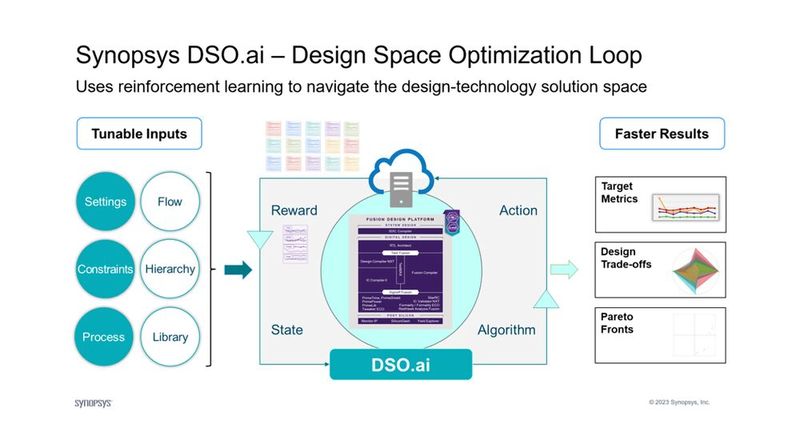Select the Hierarchy circle
Image resolution: width=800 pixels, height=448 pixels.
coord(170,269)
